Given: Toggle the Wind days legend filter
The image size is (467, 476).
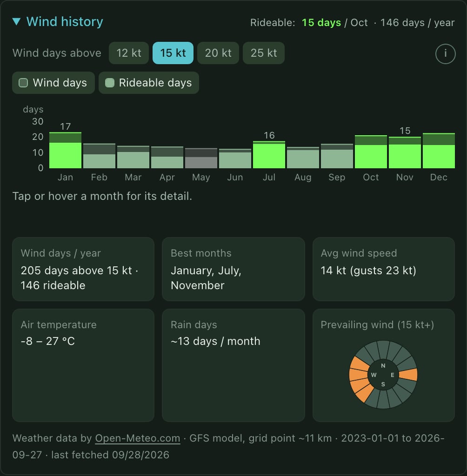Looking at the screenshot, I should 53,83.
